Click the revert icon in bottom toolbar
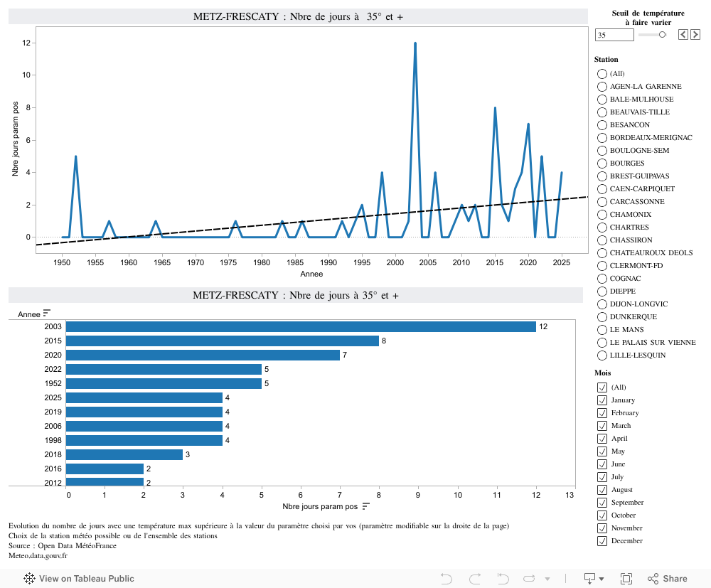Viewport: 711px width, 588px height. 503,578
